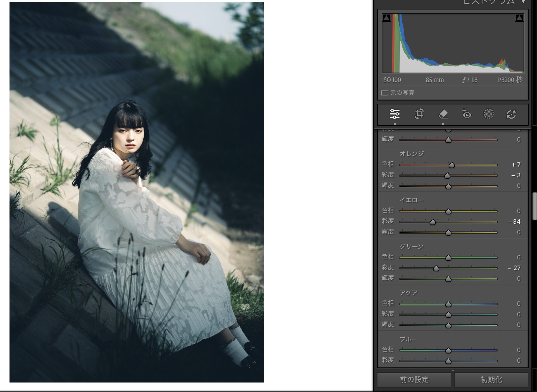Enable the 元の写真 checkbox
Screen dimensions: 537x392
[x=385, y=93]
